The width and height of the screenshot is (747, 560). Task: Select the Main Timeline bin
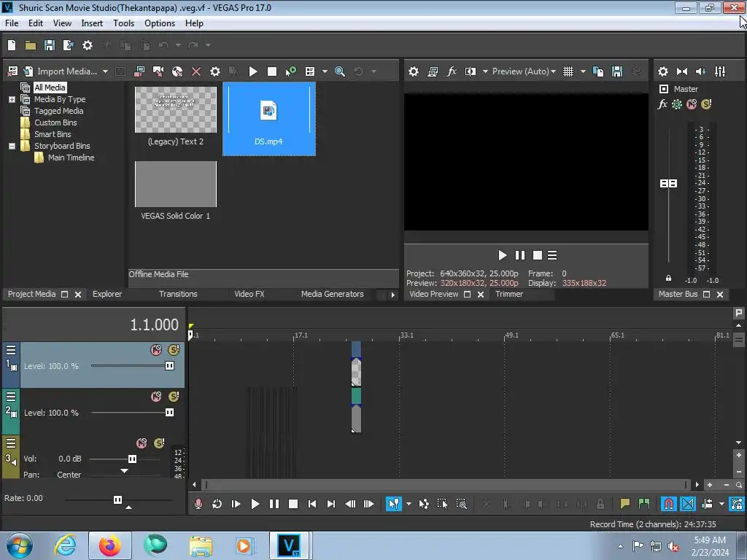click(71, 157)
